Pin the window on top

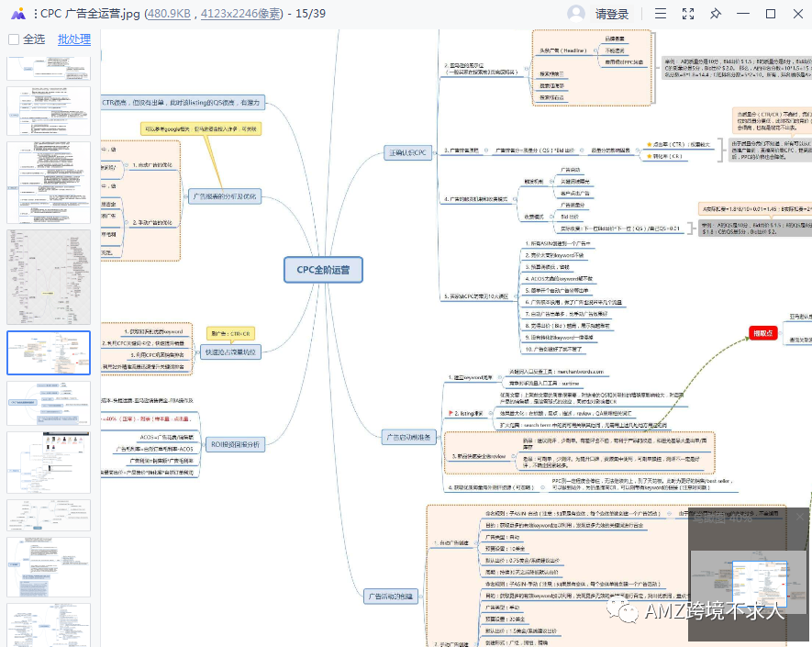click(x=716, y=14)
